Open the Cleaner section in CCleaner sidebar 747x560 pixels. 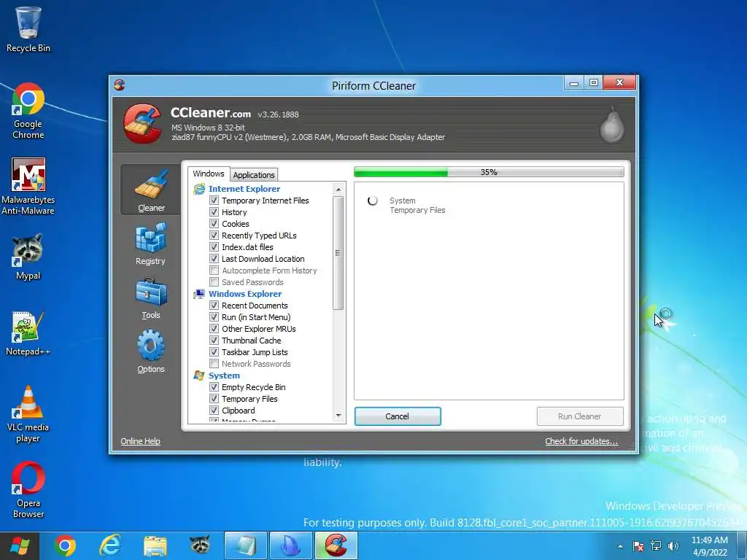[x=150, y=190]
